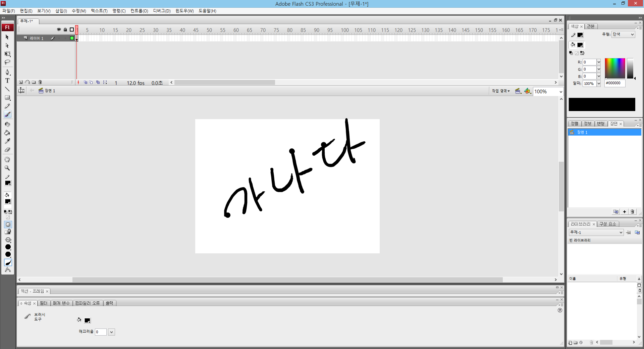The width and height of the screenshot is (644, 349).
Task: Click the hex color #000000 field
Action: (x=615, y=83)
